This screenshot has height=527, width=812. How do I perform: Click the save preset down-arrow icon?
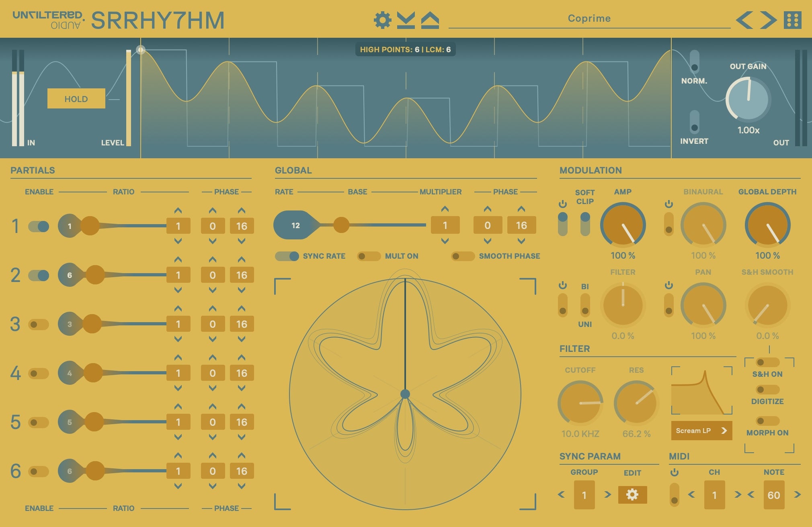point(406,20)
